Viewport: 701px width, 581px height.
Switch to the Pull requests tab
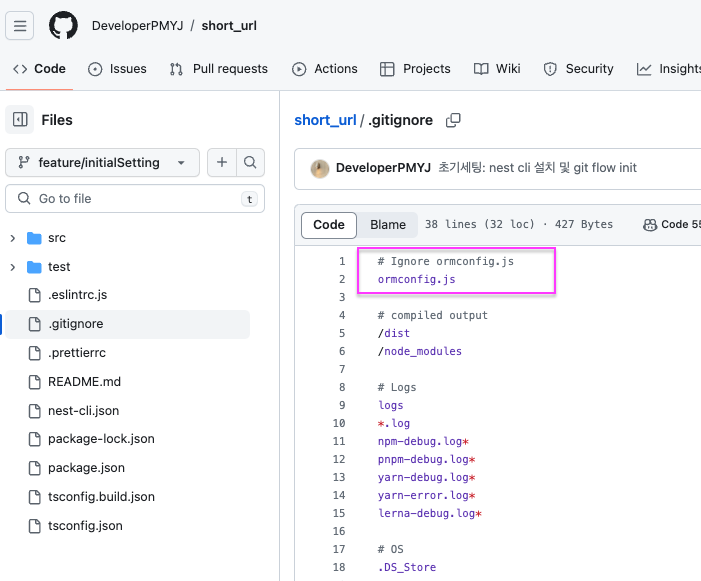219,69
